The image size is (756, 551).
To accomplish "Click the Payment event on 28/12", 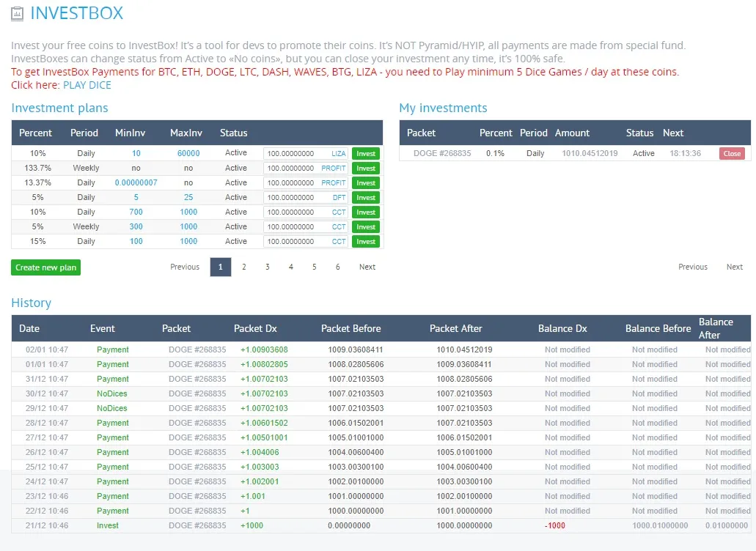I will coord(113,423).
